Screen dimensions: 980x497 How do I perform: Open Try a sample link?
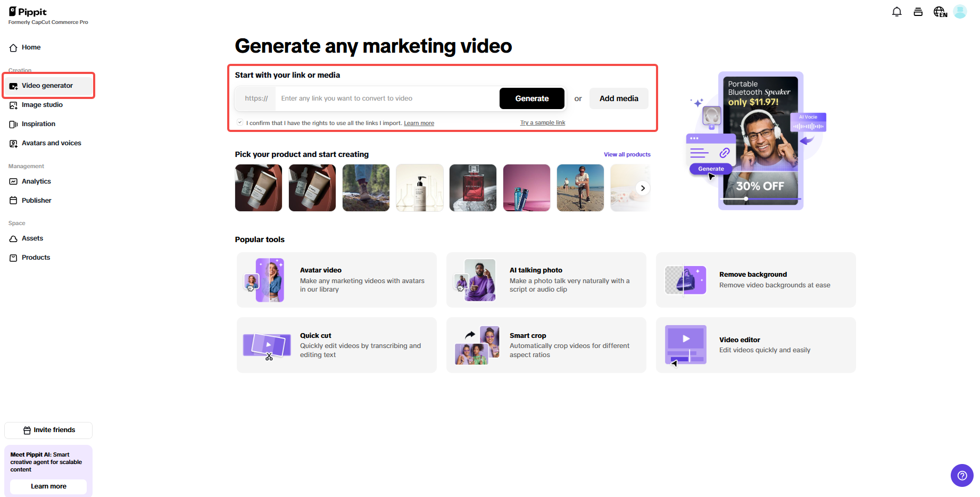(x=542, y=122)
